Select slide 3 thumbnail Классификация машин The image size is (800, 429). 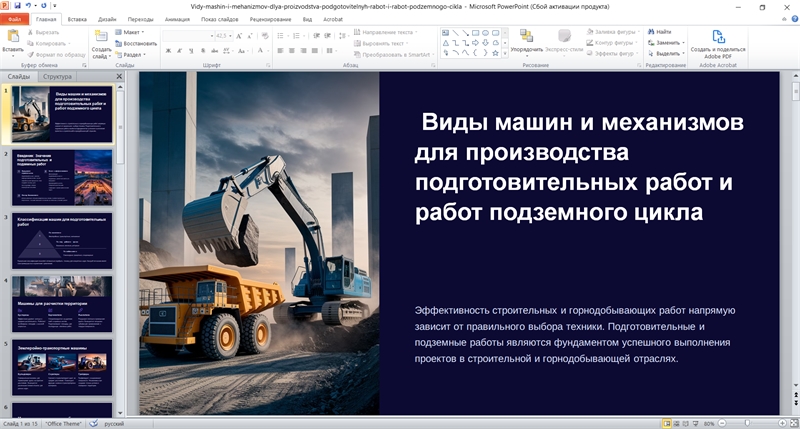[x=62, y=240]
